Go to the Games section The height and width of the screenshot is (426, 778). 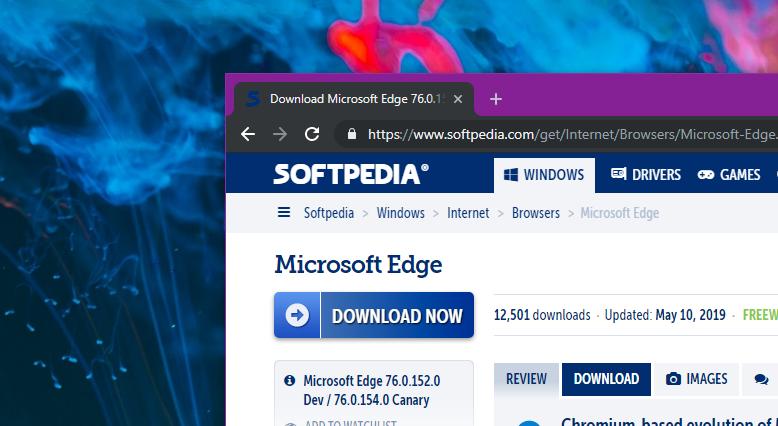729,175
